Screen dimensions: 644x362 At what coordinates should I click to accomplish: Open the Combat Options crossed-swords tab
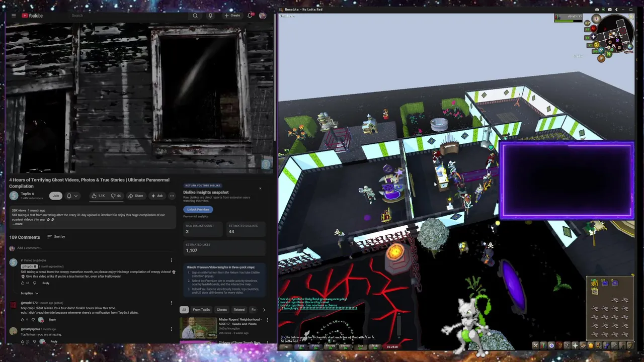pos(536,345)
